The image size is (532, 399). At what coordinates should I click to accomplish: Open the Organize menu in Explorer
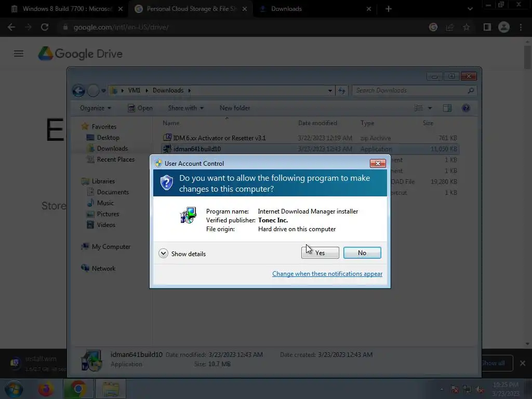[96, 108]
